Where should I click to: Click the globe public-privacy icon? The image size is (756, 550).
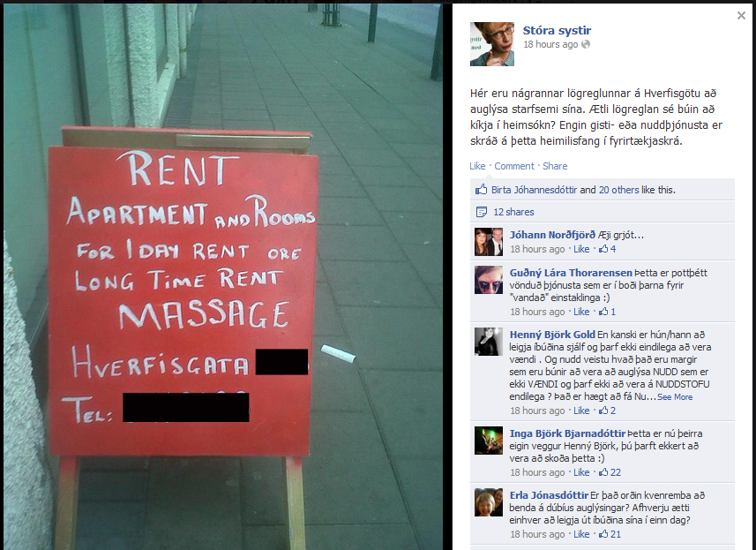[x=586, y=44]
